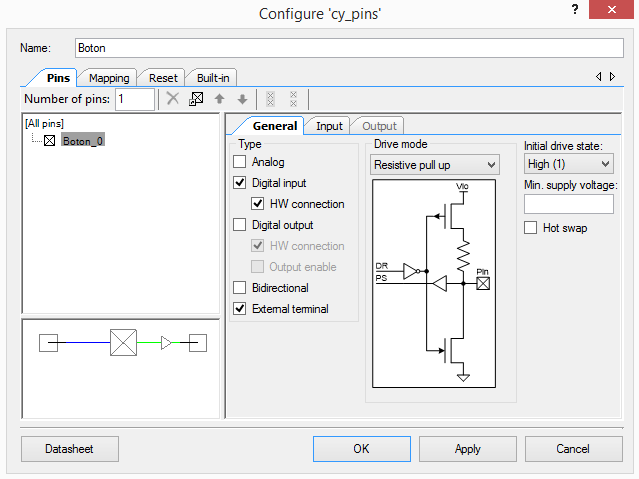Click the help question mark in title bar
This screenshot has height=479, width=639.
pyautogui.click(x=574, y=10)
